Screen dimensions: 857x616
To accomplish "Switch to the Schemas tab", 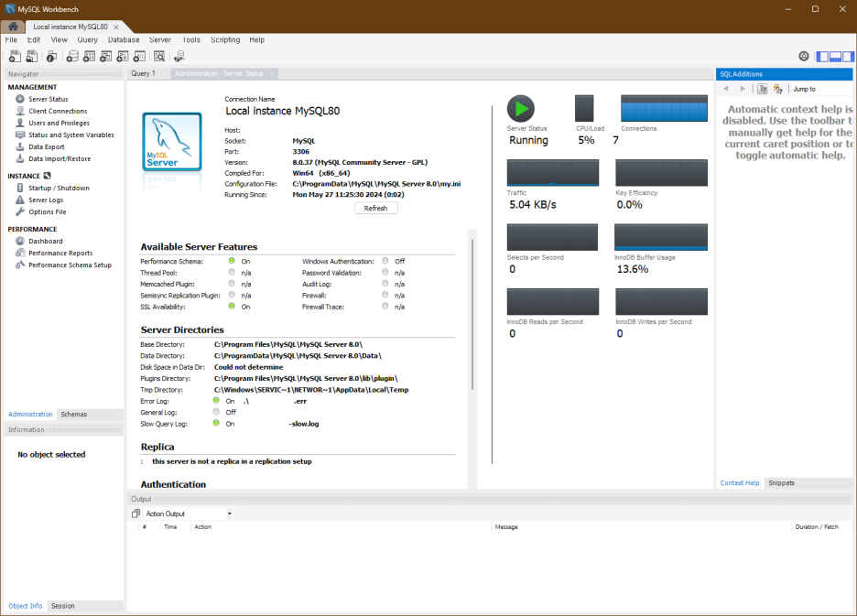I will point(74,415).
